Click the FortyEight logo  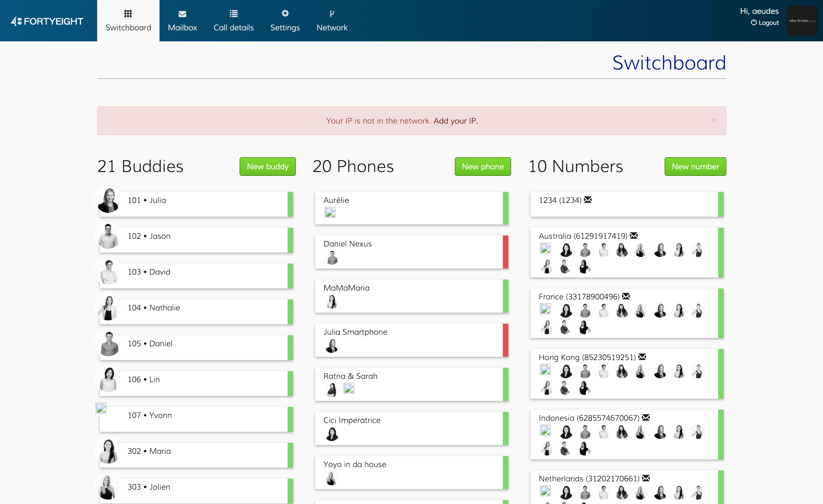[x=47, y=21]
